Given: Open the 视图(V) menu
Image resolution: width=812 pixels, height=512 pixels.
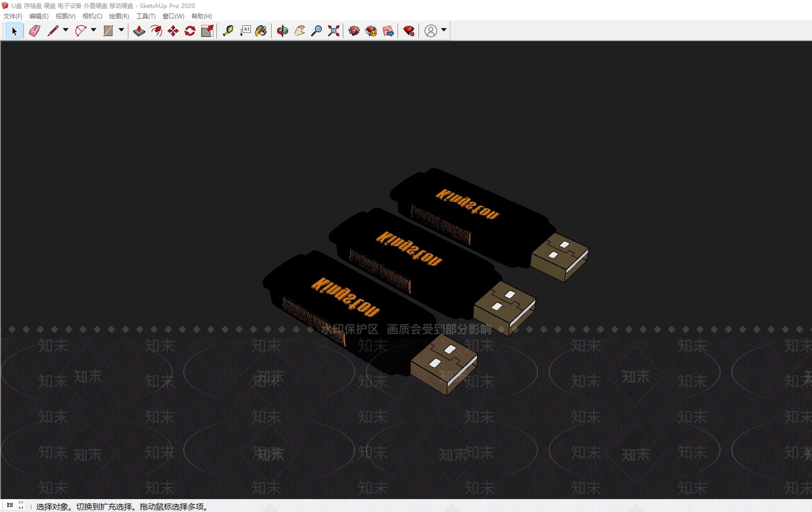Looking at the screenshot, I should tap(65, 16).
